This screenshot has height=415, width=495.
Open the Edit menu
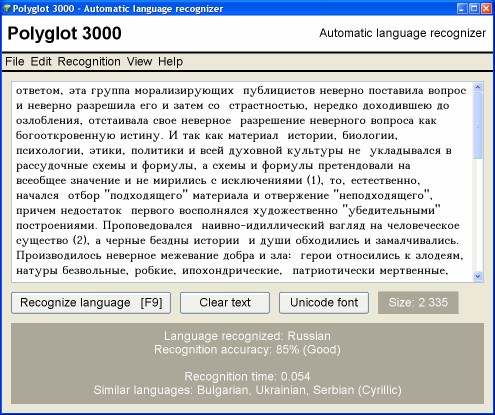[41, 62]
